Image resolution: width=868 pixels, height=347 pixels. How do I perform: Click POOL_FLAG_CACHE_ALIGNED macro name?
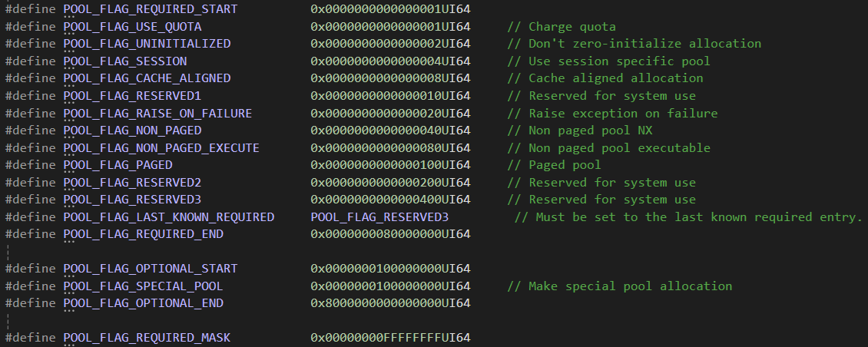pos(147,78)
